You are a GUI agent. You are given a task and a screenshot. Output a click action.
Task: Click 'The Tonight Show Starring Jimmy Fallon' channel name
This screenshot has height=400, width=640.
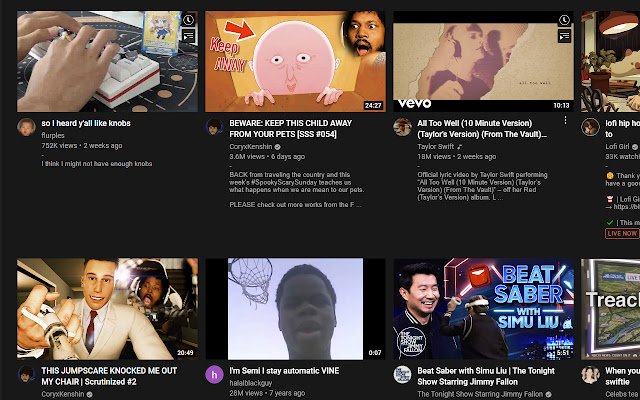480,394
